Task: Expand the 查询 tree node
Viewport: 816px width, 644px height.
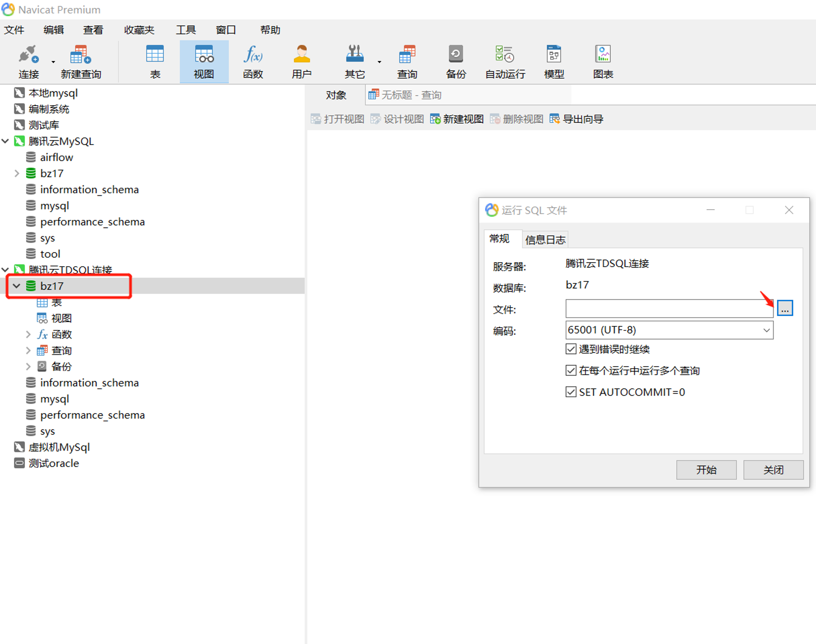Action: point(28,350)
